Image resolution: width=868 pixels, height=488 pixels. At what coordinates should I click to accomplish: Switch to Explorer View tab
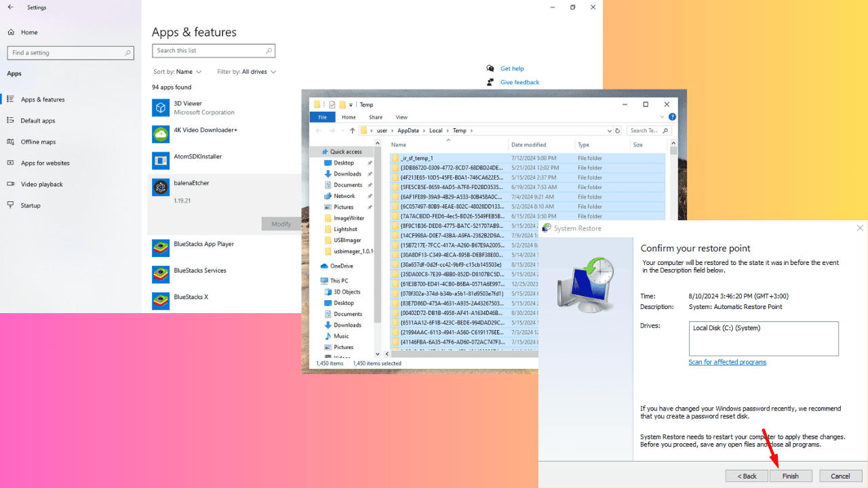401,117
